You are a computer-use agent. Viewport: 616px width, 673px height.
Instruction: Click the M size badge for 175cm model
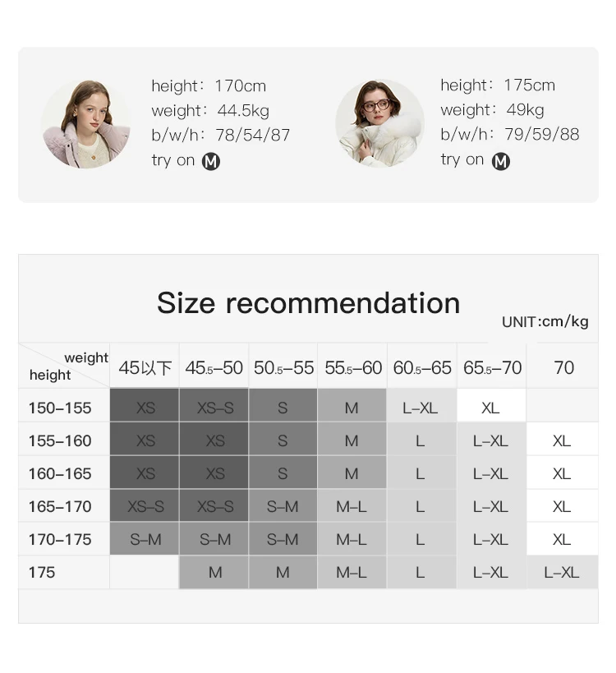click(501, 161)
